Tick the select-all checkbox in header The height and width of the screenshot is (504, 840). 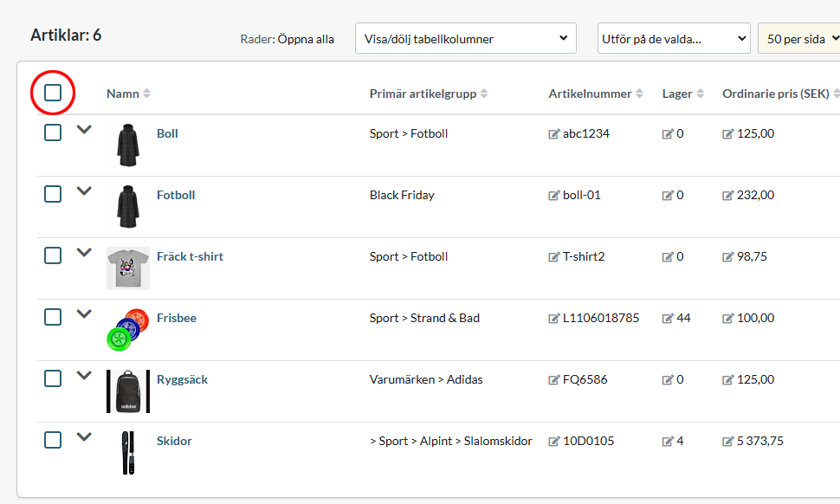click(53, 93)
